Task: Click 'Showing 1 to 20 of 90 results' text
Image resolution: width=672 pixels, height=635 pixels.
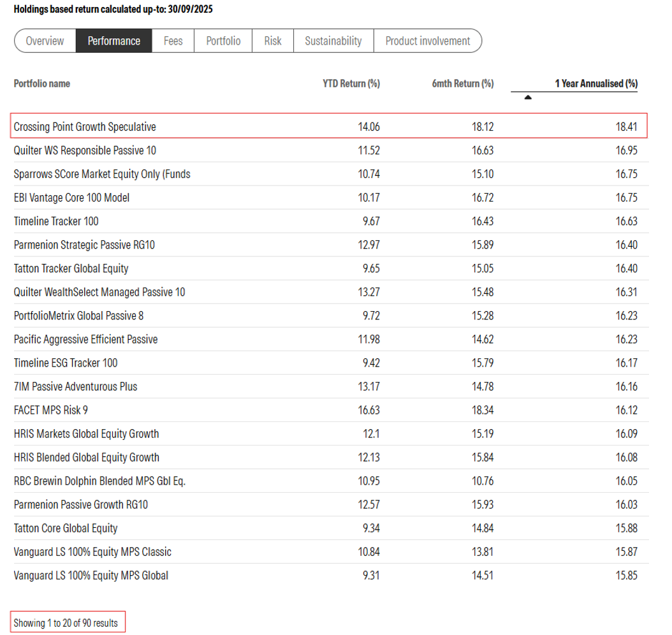Action: point(66,623)
